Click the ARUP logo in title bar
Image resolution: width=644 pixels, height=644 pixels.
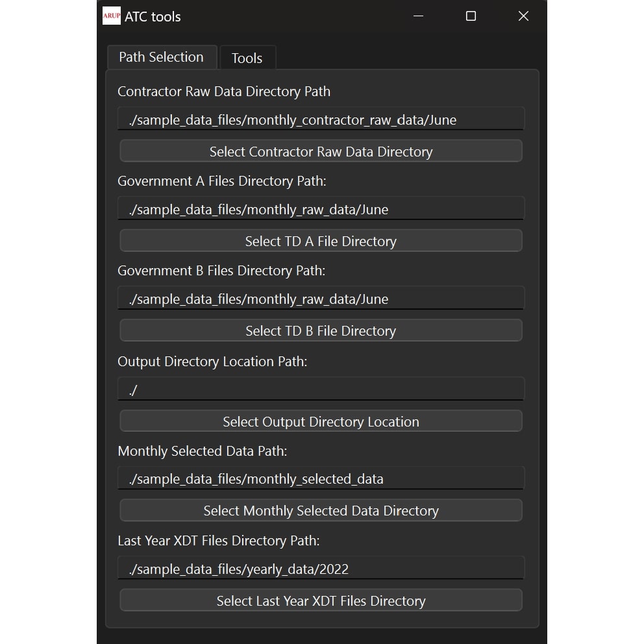(112, 16)
